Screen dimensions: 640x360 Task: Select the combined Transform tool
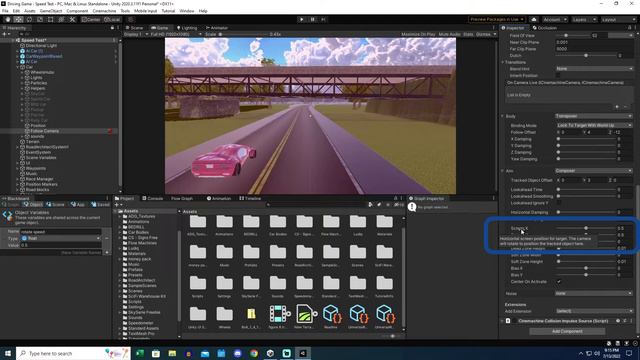click(61, 19)
